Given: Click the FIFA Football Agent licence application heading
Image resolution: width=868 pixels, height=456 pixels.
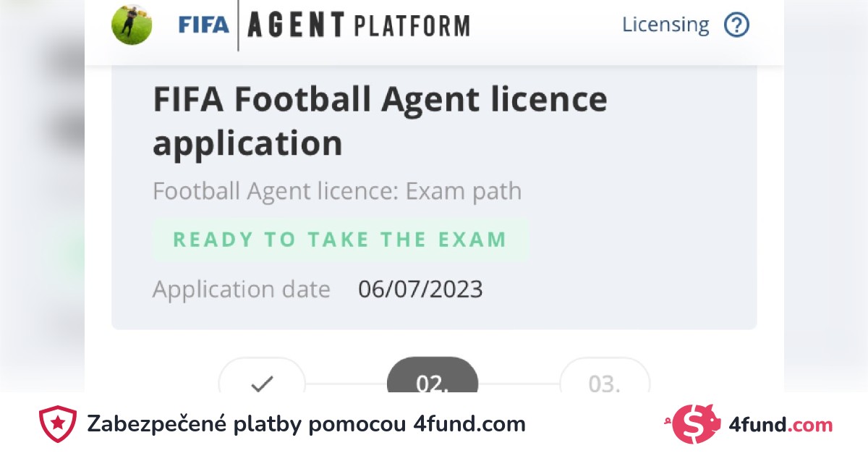Looking at the screenshot, I should 380,121.
